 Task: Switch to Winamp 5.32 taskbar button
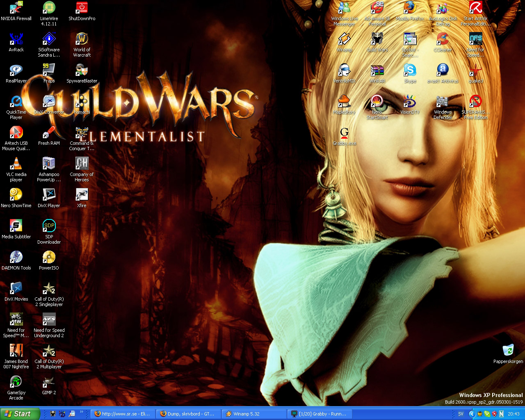pyautogui.click(x=254, y=414)
